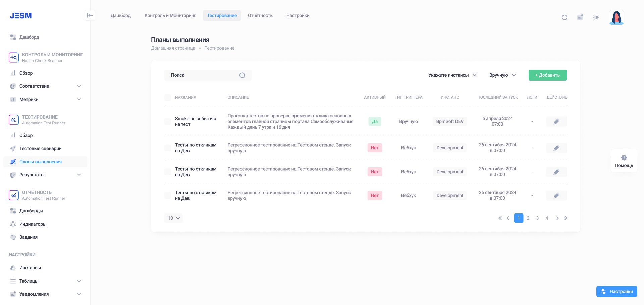Open the Укажите инстансы dropdown
Image resolution: width=644 pixels, height=305 pixels.
(x=452, y=75)
